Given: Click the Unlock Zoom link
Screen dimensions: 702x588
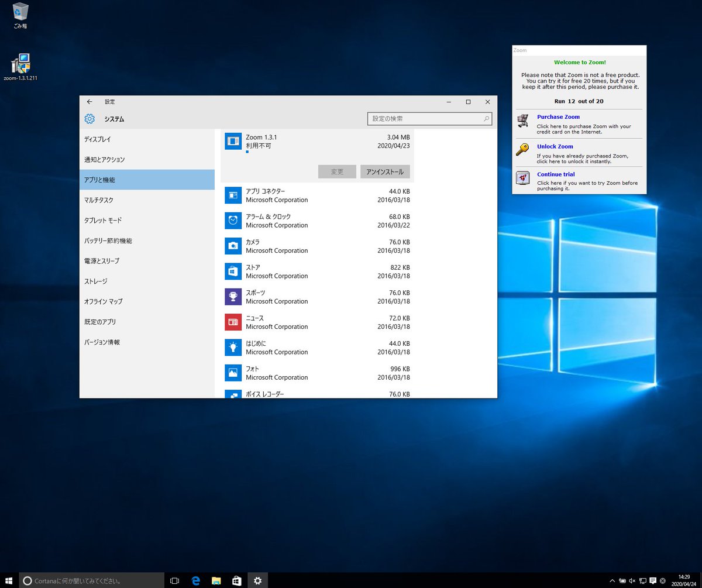Looking at the screenshot, I should 555,146.
